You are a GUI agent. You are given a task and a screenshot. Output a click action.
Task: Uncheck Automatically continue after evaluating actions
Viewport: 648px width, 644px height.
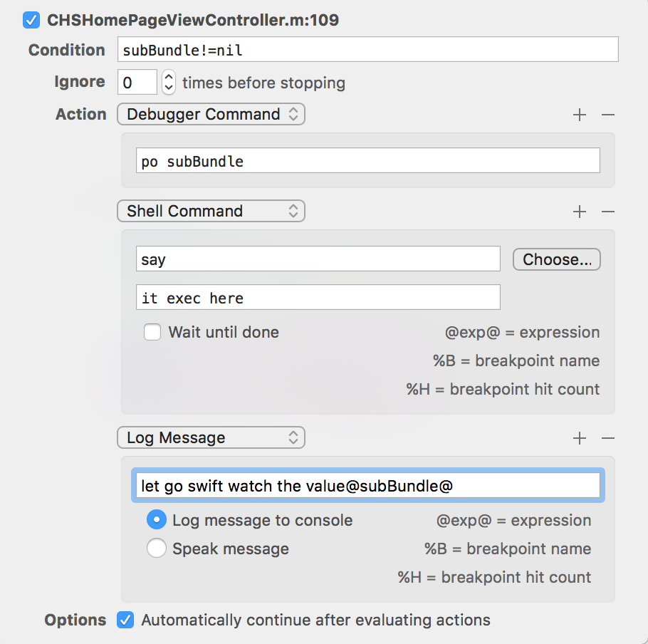coord(125,620)
